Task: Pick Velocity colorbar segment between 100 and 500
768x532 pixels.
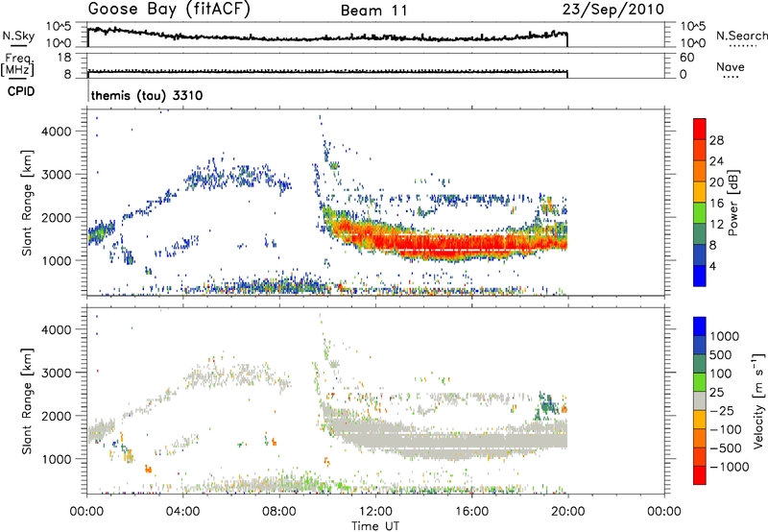Action: click(x=700, y=364)
